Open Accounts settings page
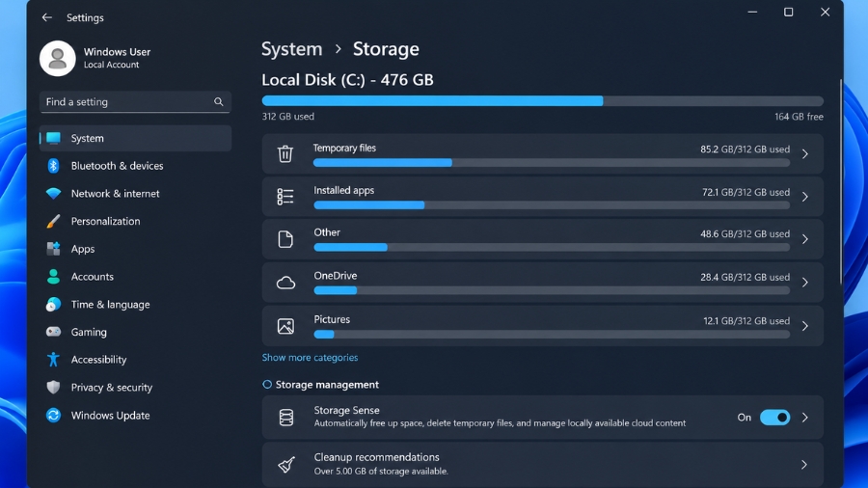 [x=135, y=276]
